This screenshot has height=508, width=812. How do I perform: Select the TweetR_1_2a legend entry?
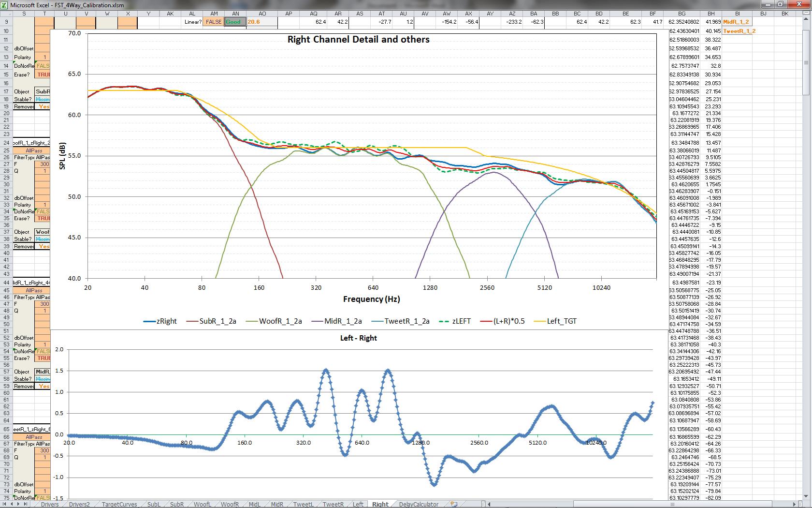coord(400,321)
